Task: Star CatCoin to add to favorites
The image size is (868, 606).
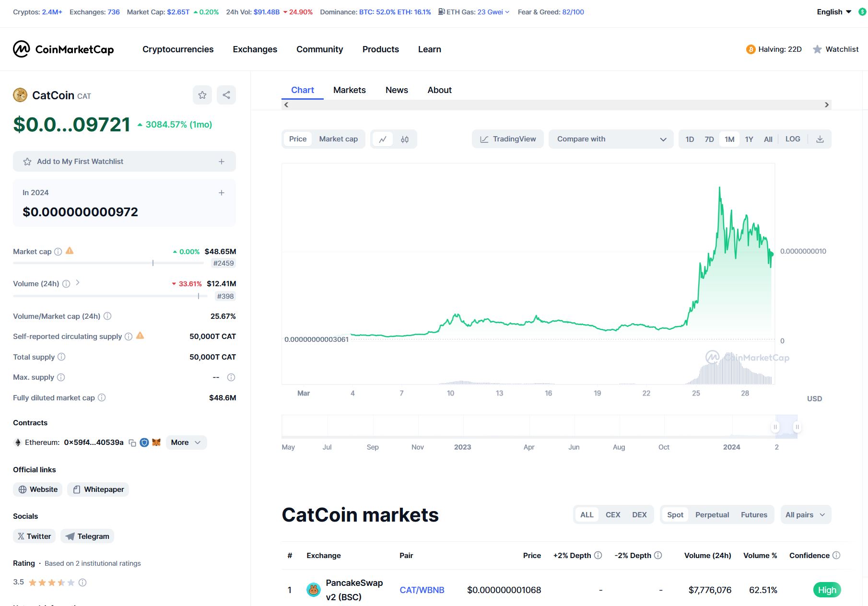Action: (202, 95)
